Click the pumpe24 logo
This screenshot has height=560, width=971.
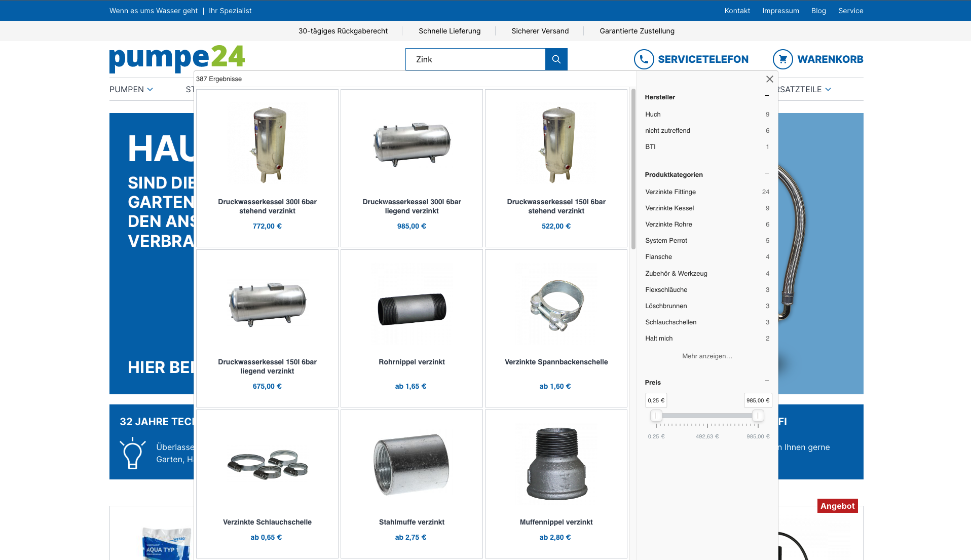176,59
